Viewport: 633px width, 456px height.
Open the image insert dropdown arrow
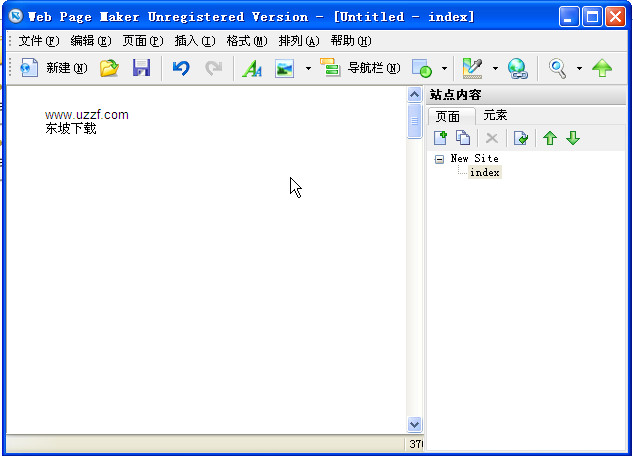coord(308,68)
